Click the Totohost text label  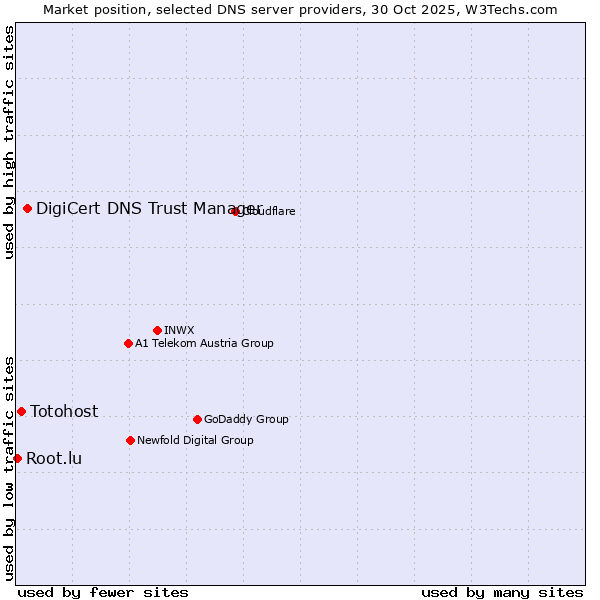[64, 411]
